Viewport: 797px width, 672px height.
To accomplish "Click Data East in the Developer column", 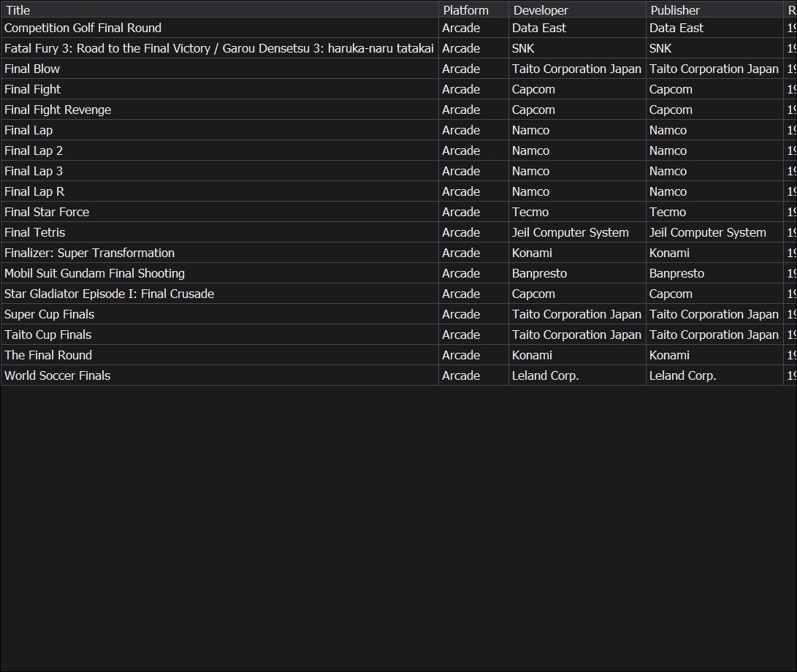I will (x=539, y=28).
